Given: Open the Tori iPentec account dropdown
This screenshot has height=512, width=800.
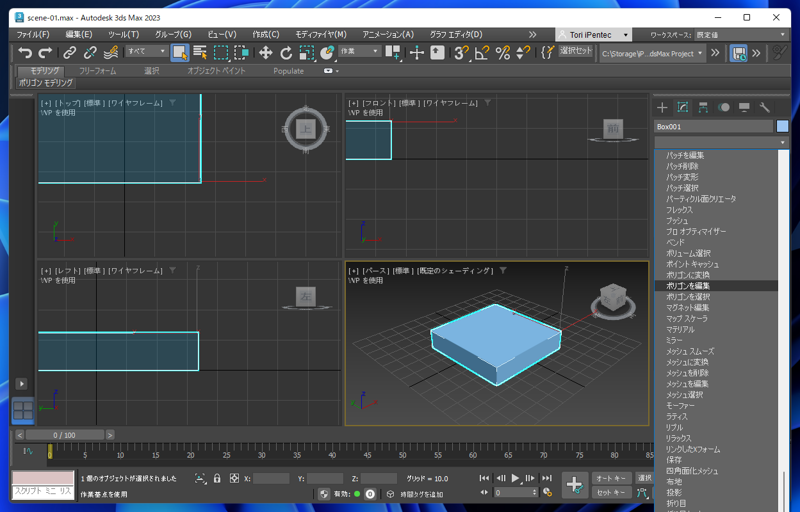Looking at the screenshot, I should pyautogui.click(x=593, y=35).
